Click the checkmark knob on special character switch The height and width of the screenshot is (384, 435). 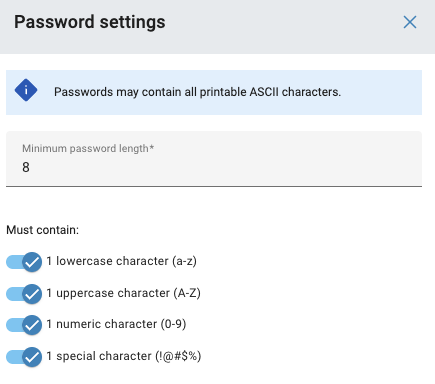32,357
